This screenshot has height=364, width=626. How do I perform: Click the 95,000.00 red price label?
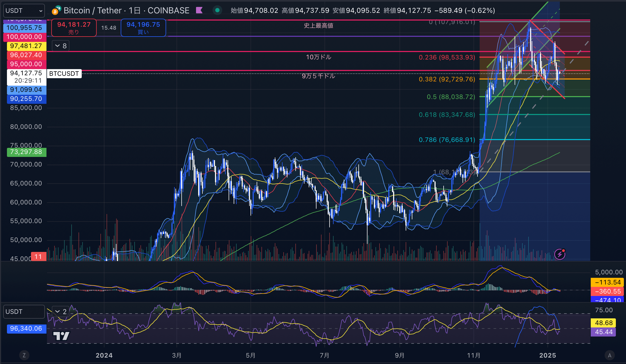tap(26, 64)
